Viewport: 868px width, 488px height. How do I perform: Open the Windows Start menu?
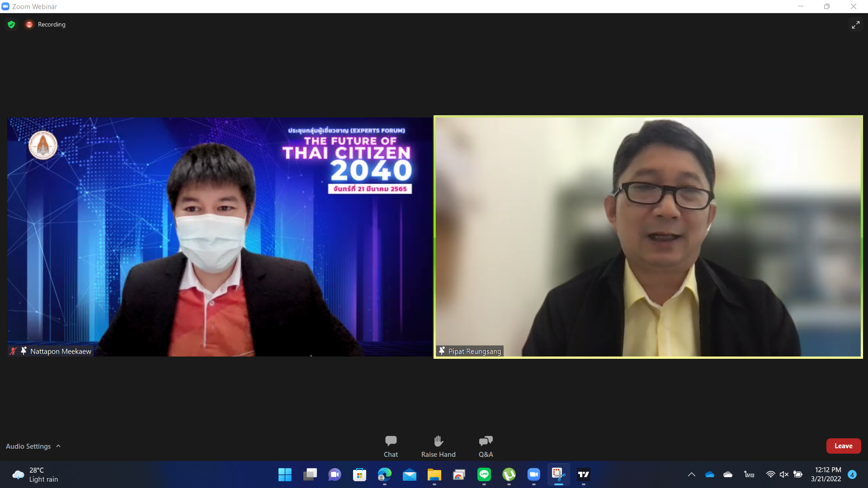click(285, 474)
